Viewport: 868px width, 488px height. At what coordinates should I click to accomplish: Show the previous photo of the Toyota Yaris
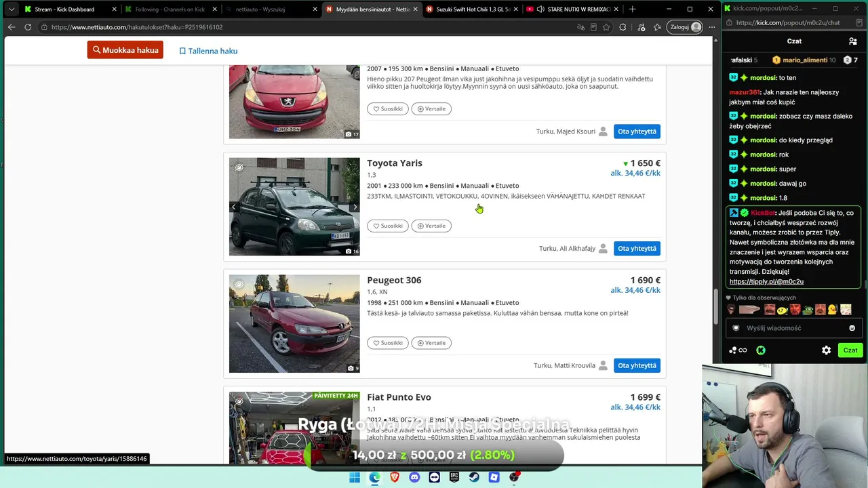click(233, 207)
